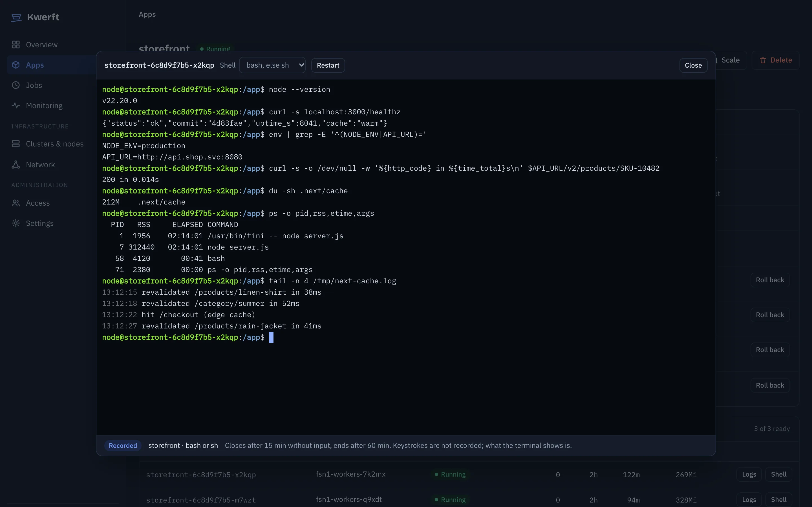Open the Access users icon

click(x=16, y=203)
